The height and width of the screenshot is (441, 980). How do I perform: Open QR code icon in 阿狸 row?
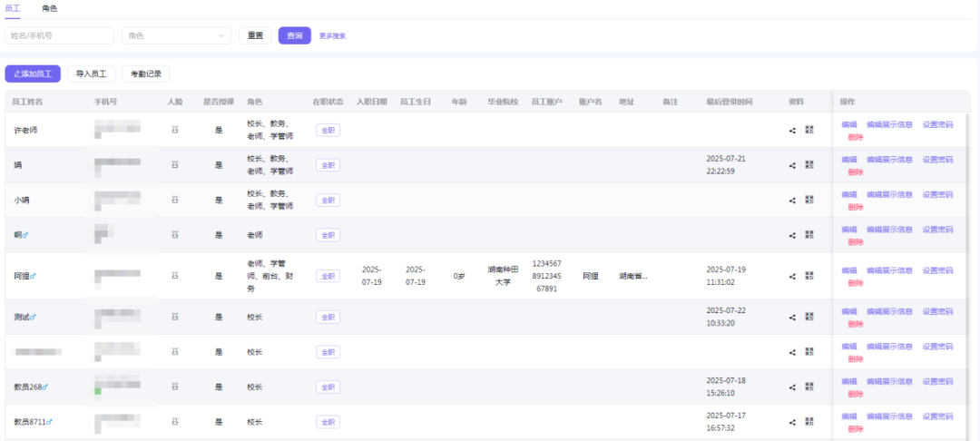809,277
